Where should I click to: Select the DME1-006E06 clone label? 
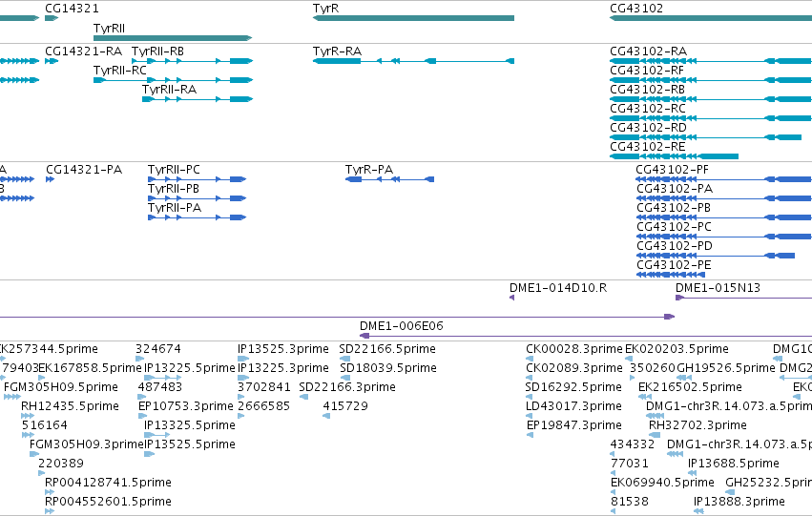click(x=402, y=326)
